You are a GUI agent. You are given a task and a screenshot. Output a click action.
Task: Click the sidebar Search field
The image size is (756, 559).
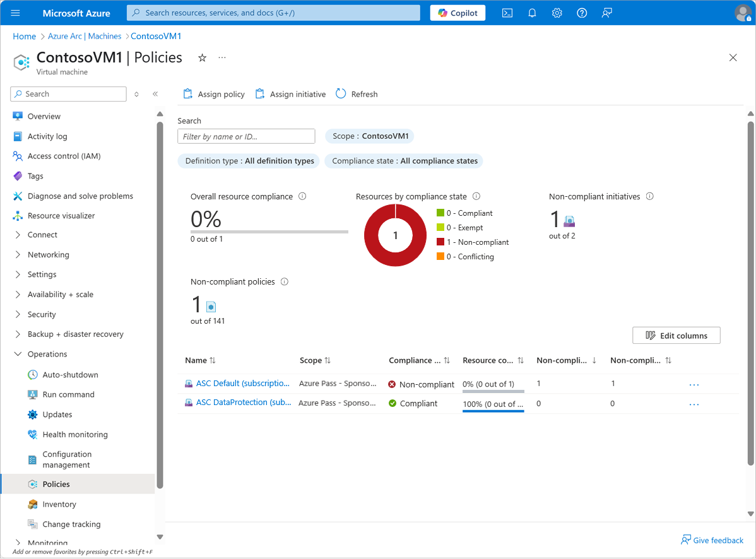[68, 94]
